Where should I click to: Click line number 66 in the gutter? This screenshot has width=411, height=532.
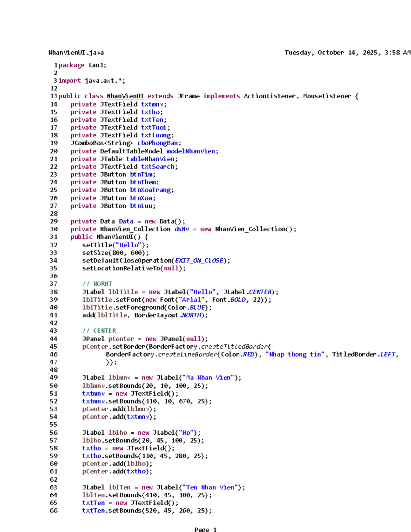54,510
